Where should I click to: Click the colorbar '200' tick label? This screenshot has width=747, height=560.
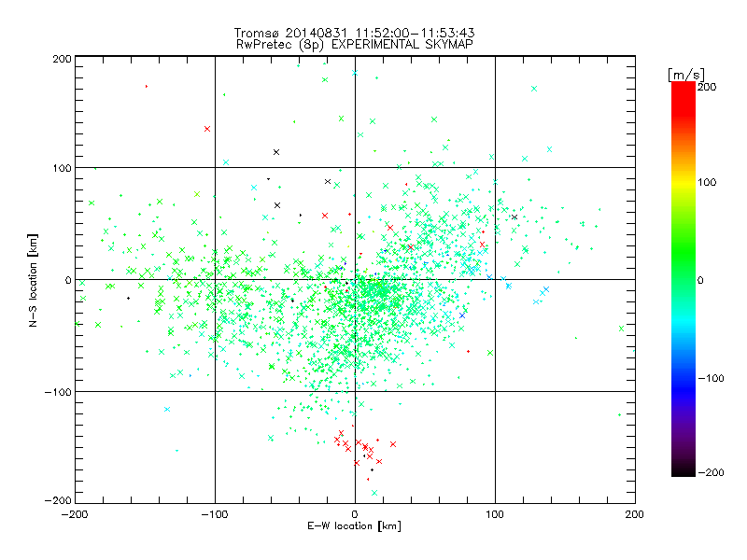pos(707,87)
